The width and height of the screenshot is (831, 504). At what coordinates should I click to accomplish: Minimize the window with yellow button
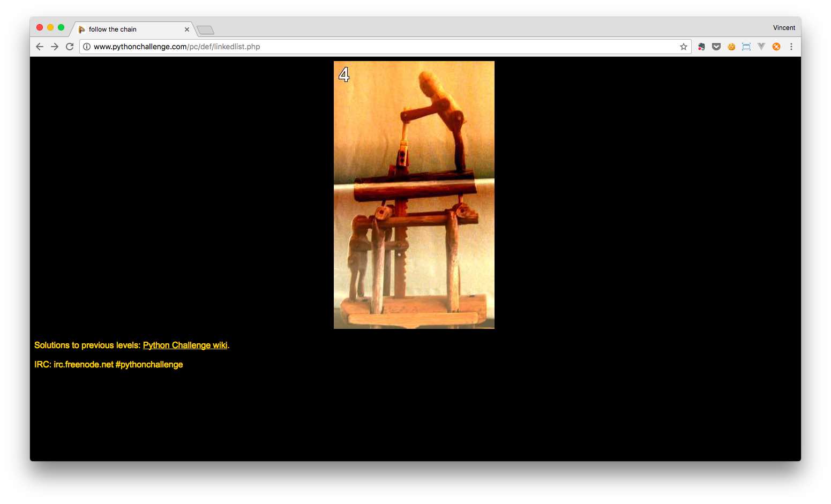tap(50, 27)
